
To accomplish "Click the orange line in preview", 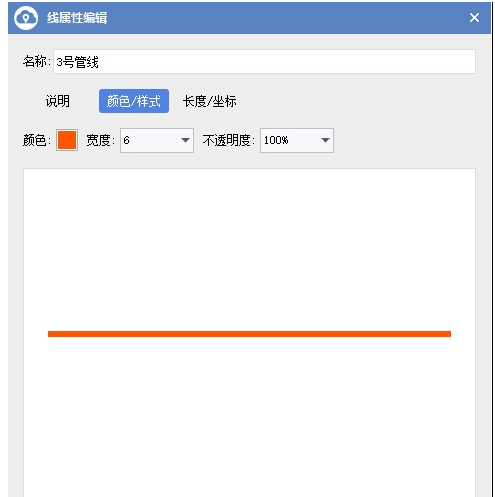I will point(249,334).
